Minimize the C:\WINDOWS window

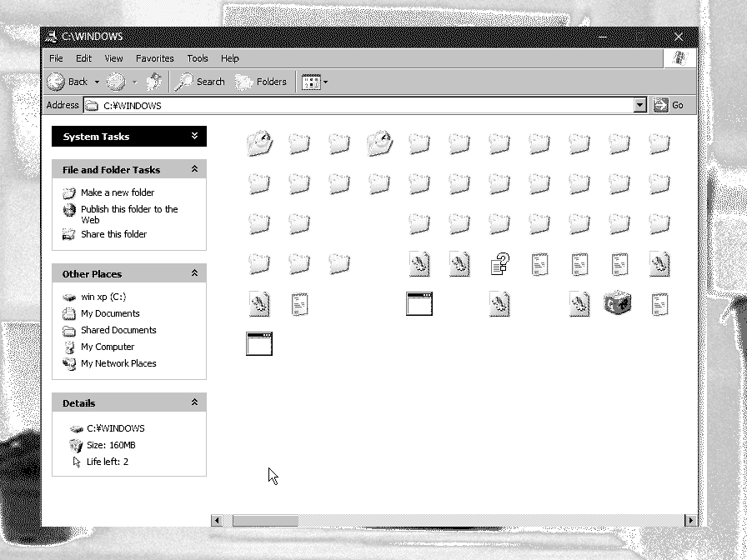click(x=603, y=37)
